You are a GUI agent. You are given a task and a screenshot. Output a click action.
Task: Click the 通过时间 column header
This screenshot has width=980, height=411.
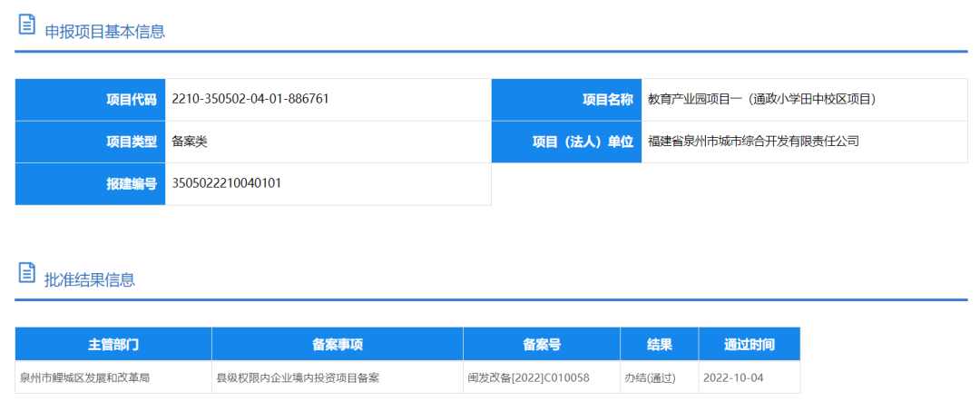coord(750,344)
